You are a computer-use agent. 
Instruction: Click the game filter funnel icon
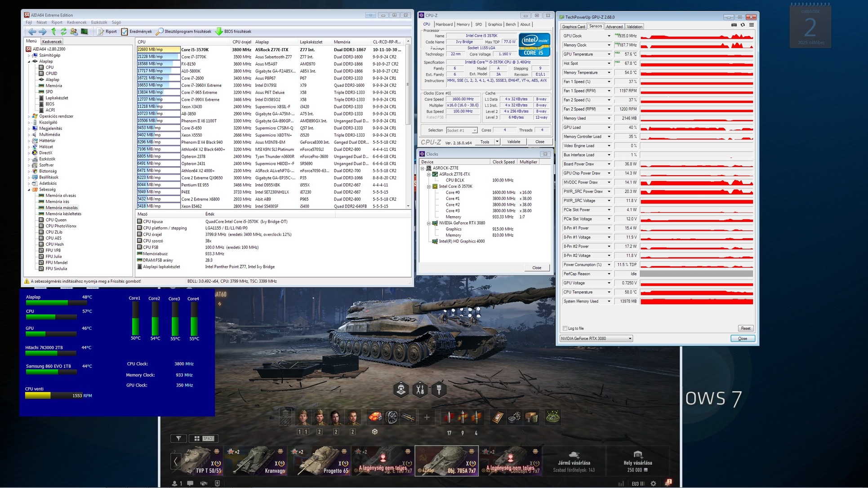(178, 438)
